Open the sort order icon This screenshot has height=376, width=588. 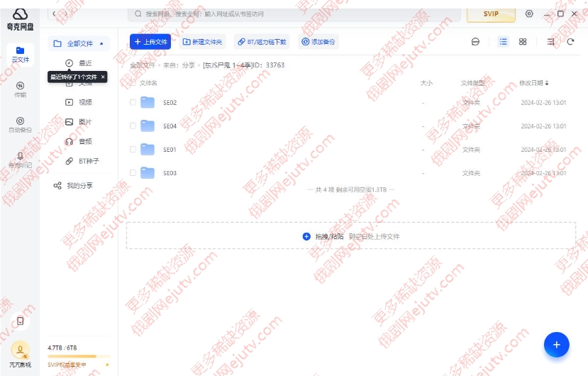coord(550,42)
